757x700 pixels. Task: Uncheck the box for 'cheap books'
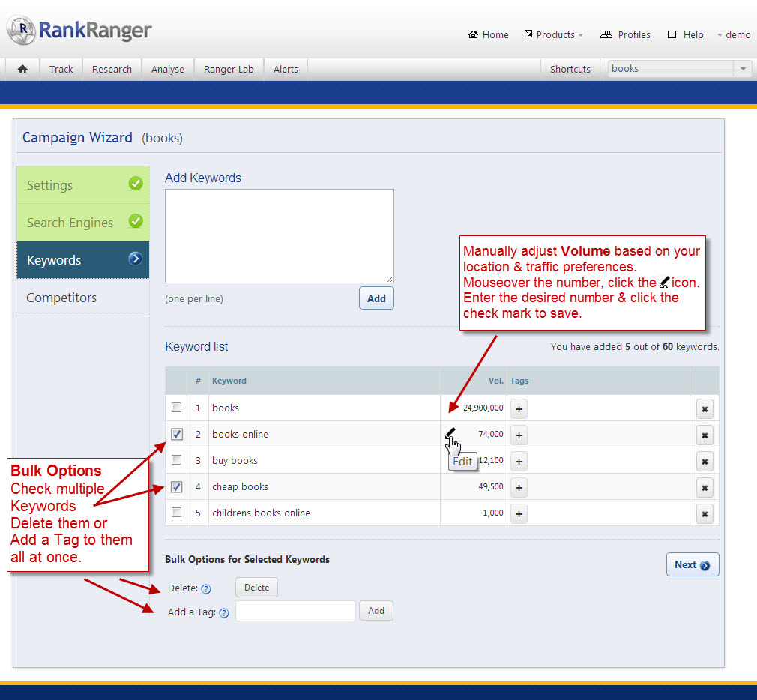click(x=177, y=486)
